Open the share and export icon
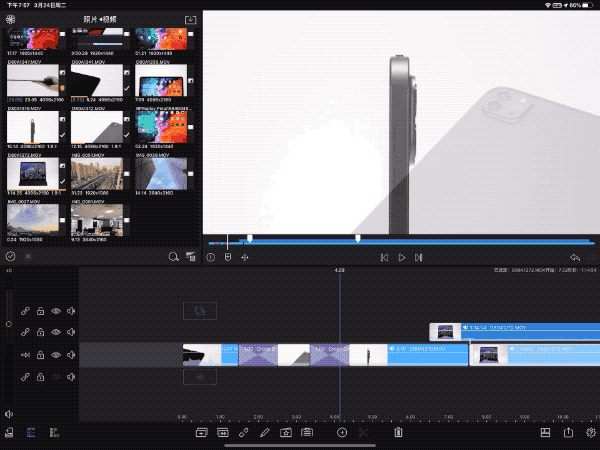 [x=569, y=432]
